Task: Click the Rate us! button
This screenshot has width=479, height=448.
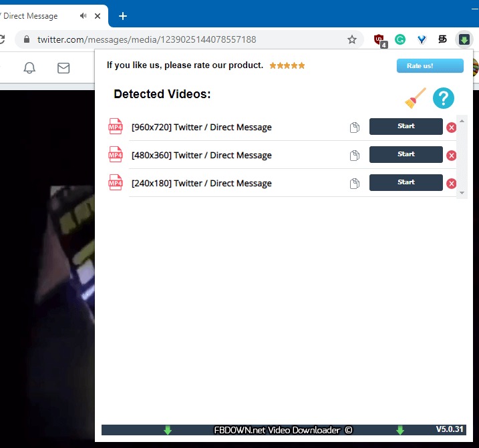Action: coord(430,65)
